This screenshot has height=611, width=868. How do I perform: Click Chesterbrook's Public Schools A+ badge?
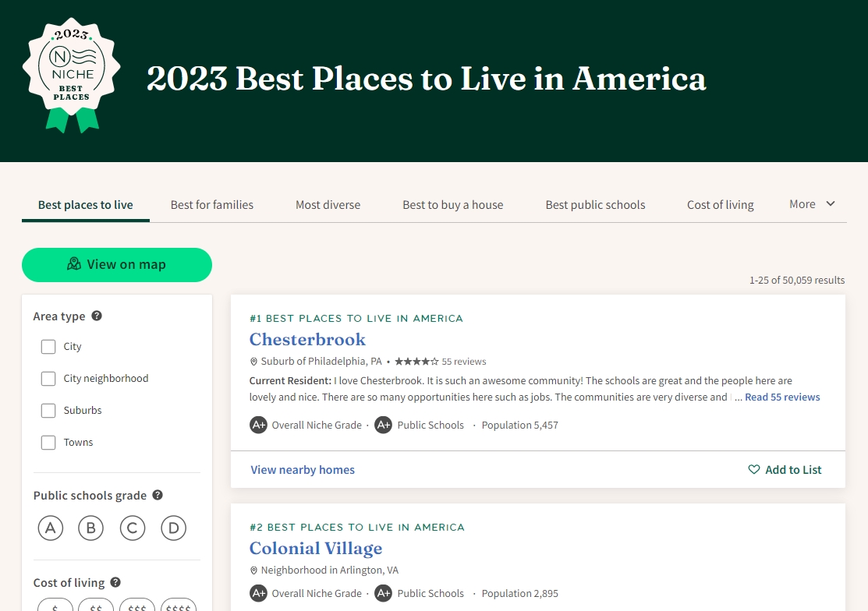click(383, 426)
